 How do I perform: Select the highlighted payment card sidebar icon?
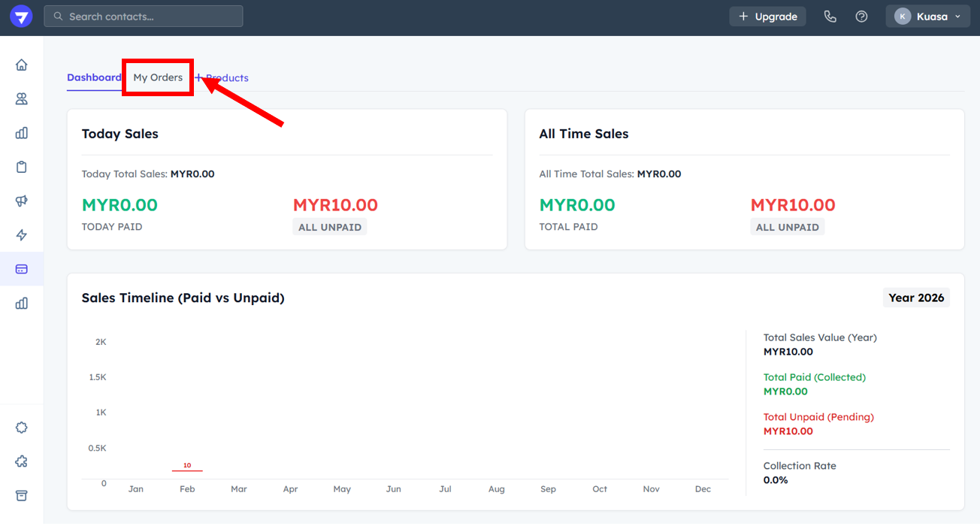pos(22,269)
